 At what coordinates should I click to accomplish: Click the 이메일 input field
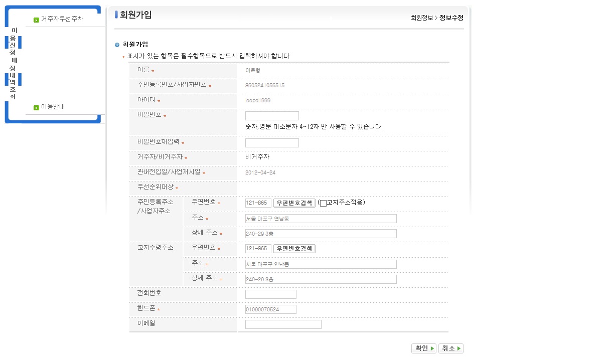tap(283, 324)
